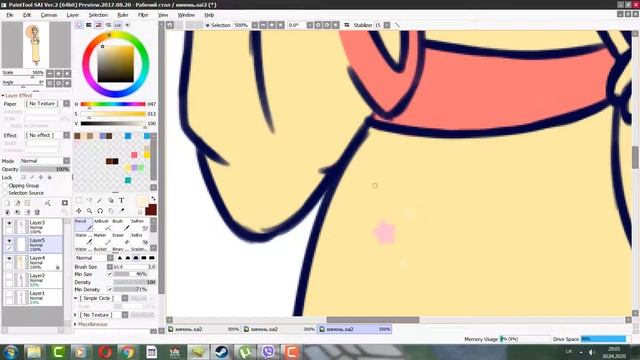640x360 pixels.
Task: Select the Pencil brush tool
Action: point(84,224)
